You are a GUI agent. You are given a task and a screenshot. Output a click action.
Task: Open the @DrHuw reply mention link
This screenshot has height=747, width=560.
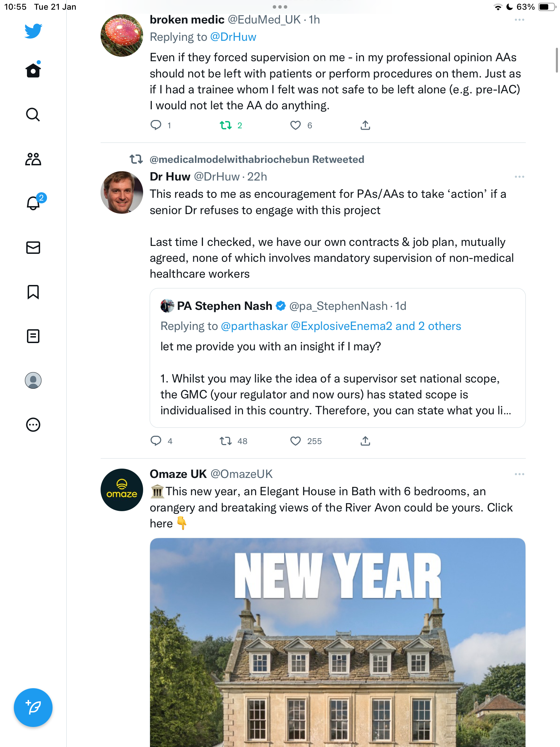coord(233,37)
